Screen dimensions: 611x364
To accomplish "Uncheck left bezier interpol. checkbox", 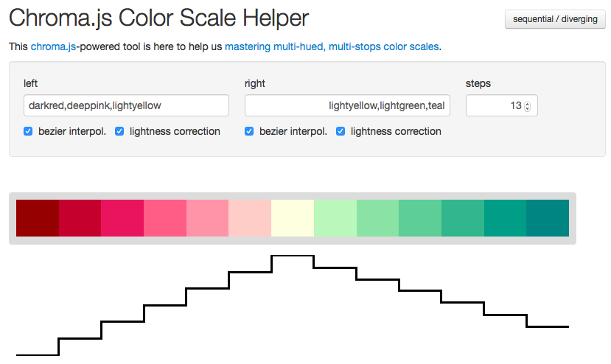I will (28, 131).
